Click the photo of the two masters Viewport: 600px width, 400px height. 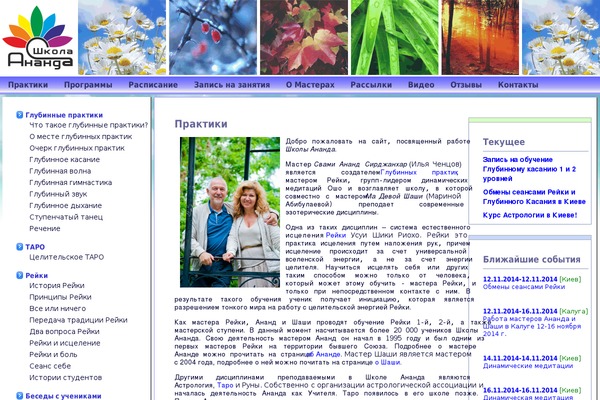(230, 212)
